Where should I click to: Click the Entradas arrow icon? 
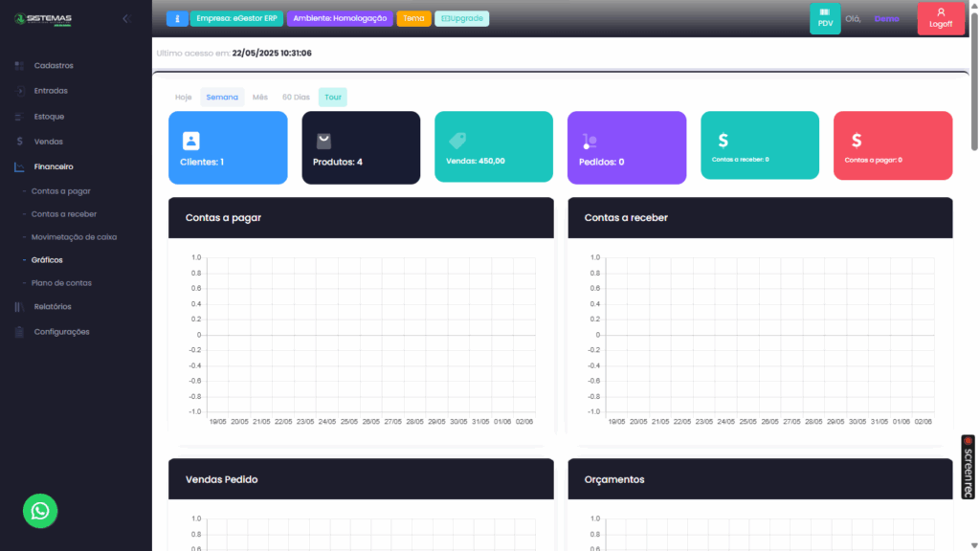click(x=19, y=91)
